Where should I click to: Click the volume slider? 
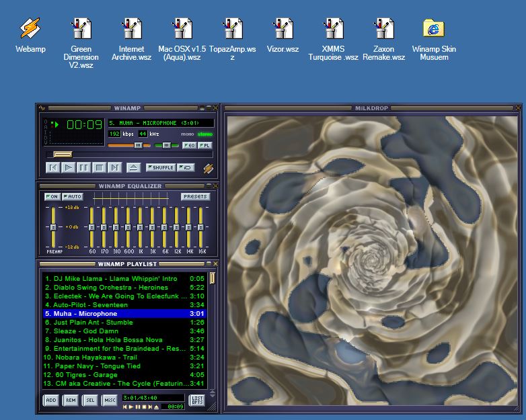(129, 145)
